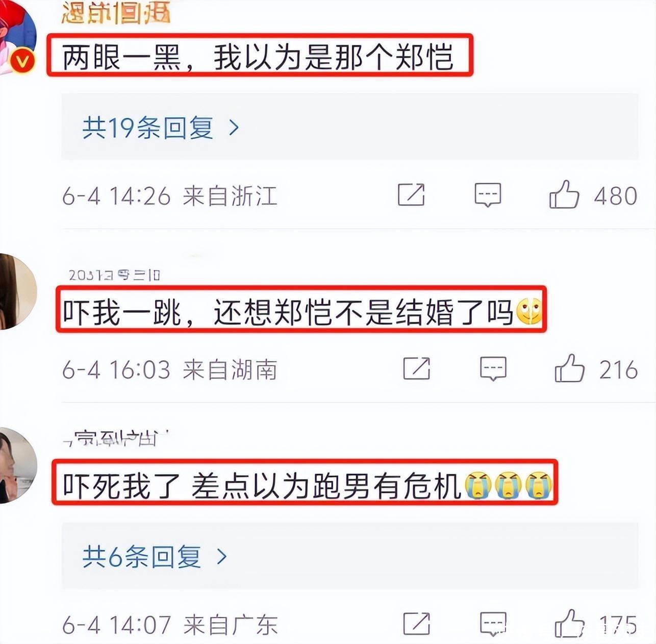Open the first commenter's verified avatar

coord(17,37)
